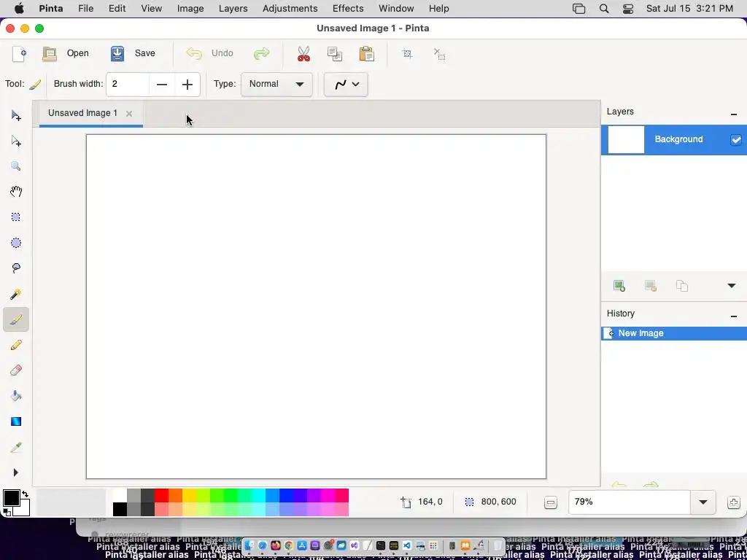Click the secondary white color swatch
Viewport: 747px width, 560px height.
tap(24, 510)
